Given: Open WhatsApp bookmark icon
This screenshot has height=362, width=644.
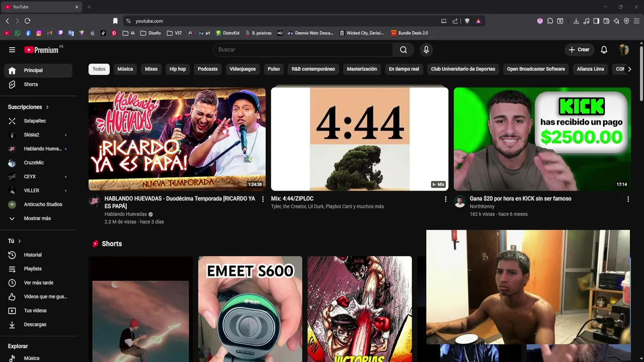Looking at the screenshot, I should (18, 33).
